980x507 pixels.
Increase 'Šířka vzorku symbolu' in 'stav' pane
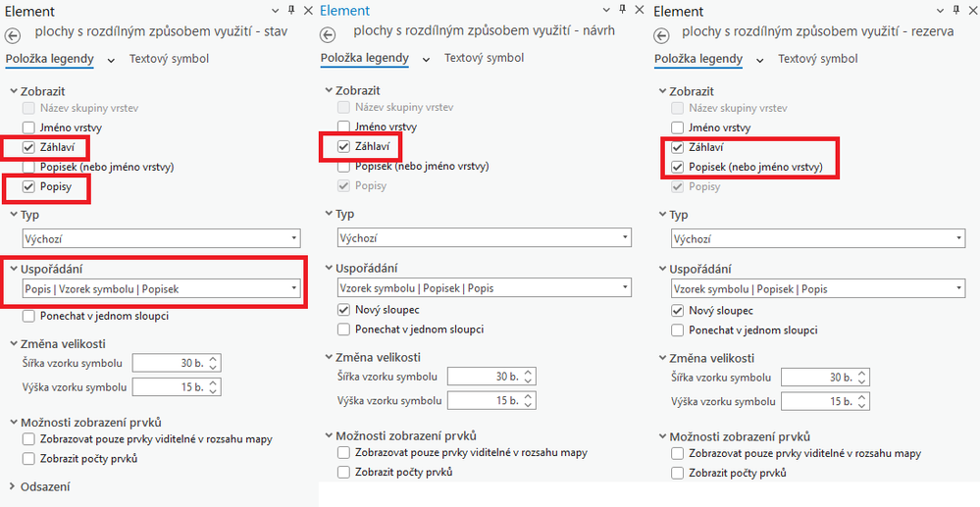click(x=214, y=359)
